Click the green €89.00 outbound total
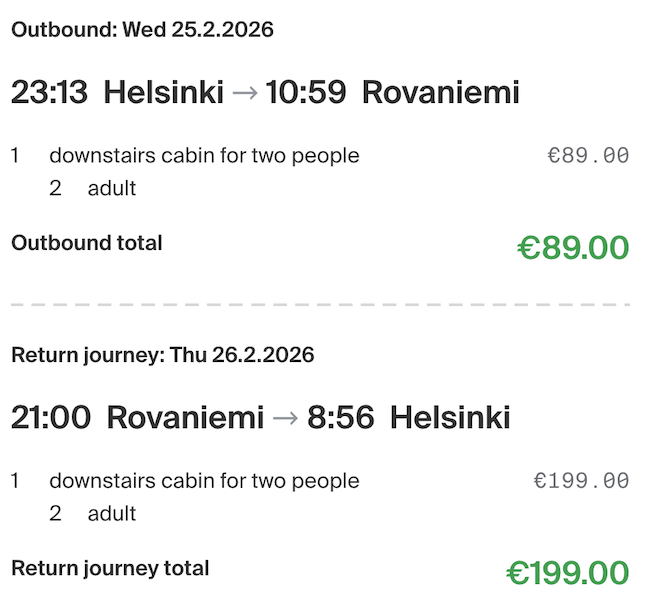The height and width of the screenshot is (600, 645). 573,247
